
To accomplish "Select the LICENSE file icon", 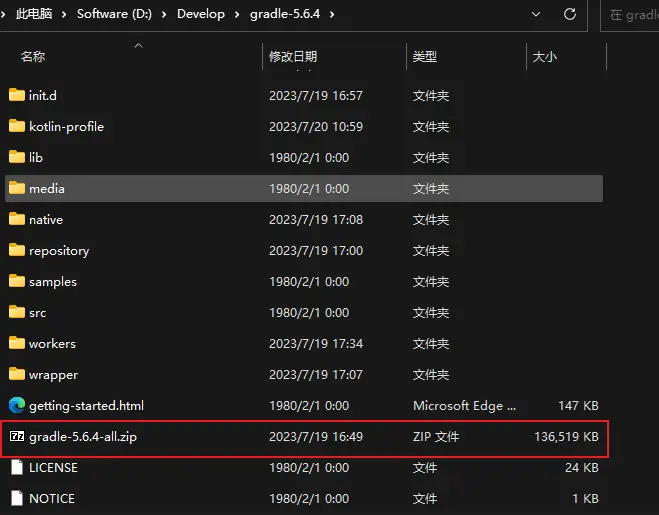I will [x=16, y=468].
